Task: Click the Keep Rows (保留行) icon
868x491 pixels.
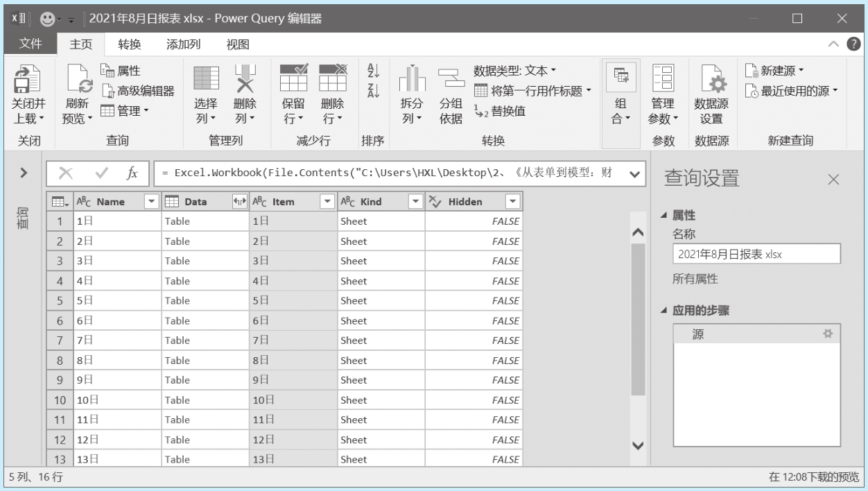Action: (x=293, y=78)
